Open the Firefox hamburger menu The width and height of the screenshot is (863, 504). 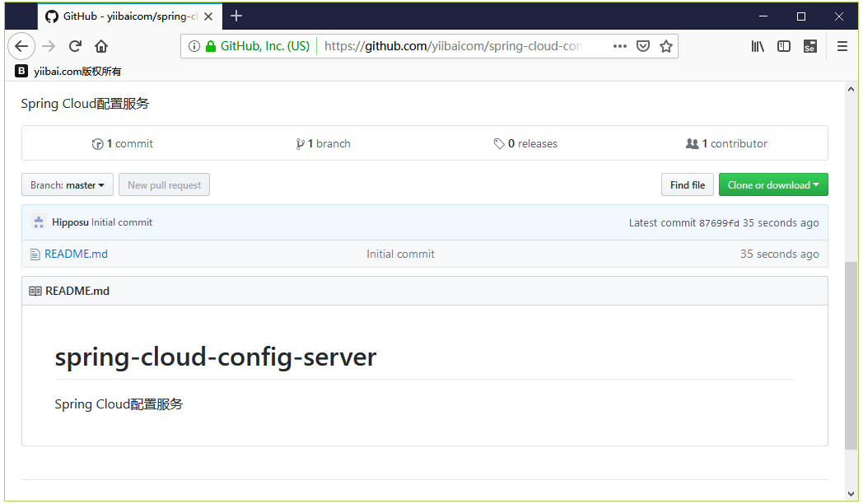click(842, 46)
